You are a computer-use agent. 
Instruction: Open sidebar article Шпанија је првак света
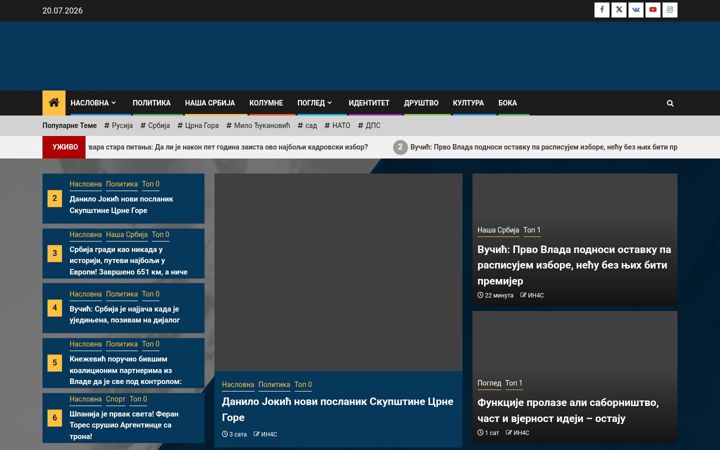[124, 425]
